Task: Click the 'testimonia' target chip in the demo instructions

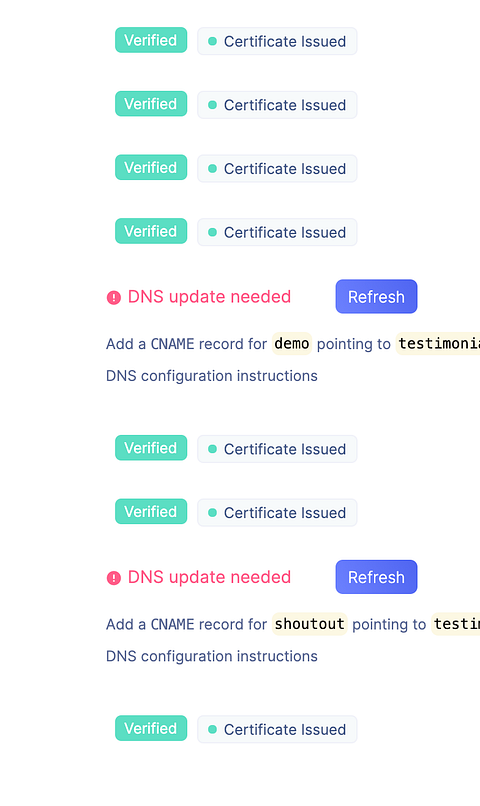Action: (438, 343)
